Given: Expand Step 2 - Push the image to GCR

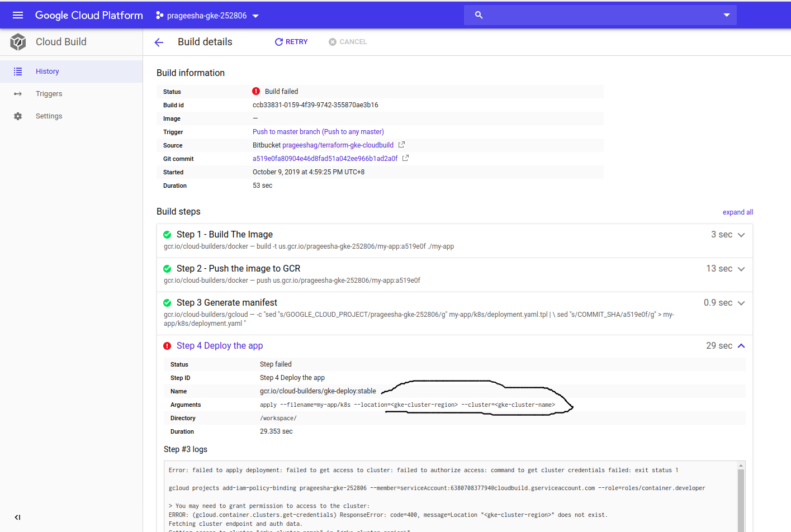Looking at the screenshot, I should 741,269.
